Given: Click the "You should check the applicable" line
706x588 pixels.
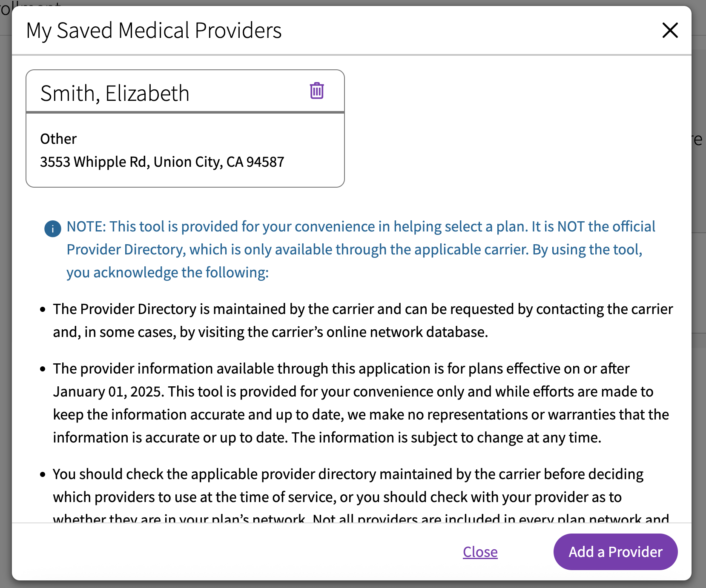Looking at the screenshot, I should click(347, 474).
